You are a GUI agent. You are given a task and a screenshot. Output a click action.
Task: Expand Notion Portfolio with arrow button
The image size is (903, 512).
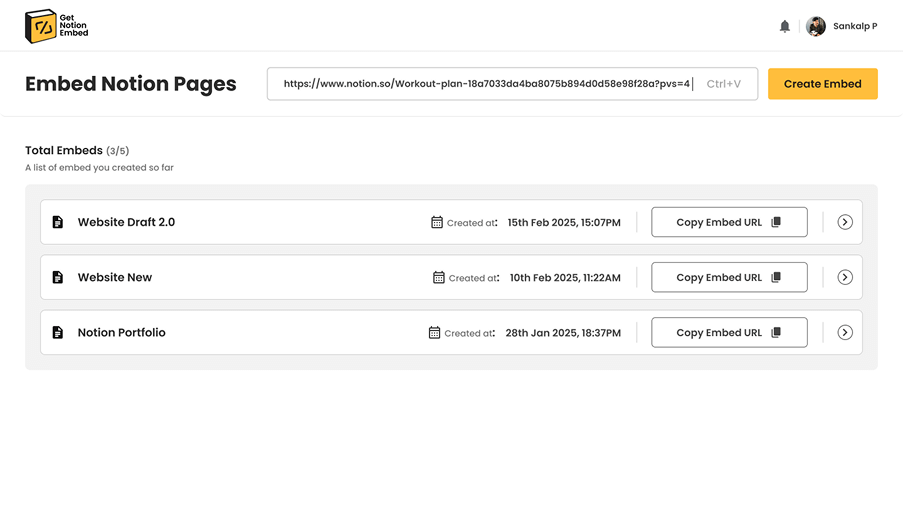845,332
